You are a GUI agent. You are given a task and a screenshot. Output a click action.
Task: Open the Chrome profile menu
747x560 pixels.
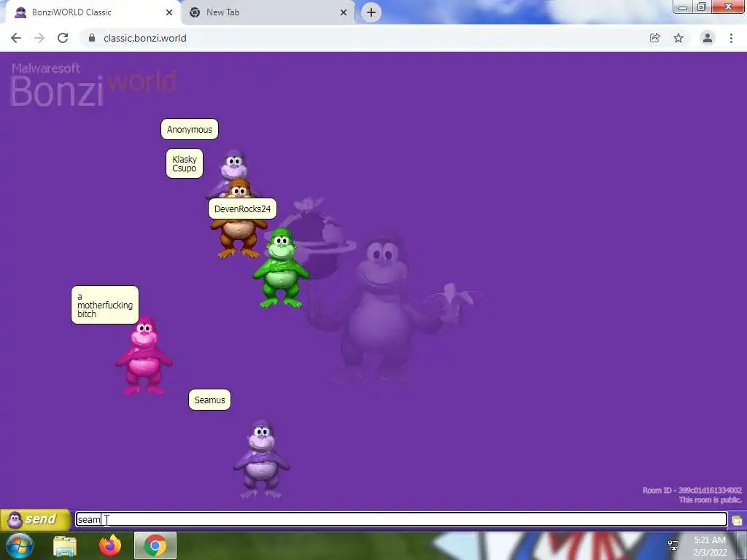pyautogui.click(x=708, y=38)
